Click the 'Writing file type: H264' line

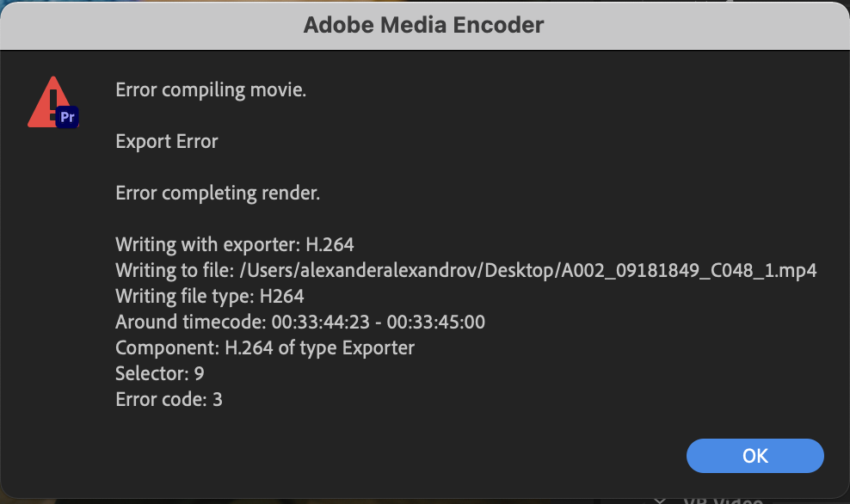coord(210,297)
